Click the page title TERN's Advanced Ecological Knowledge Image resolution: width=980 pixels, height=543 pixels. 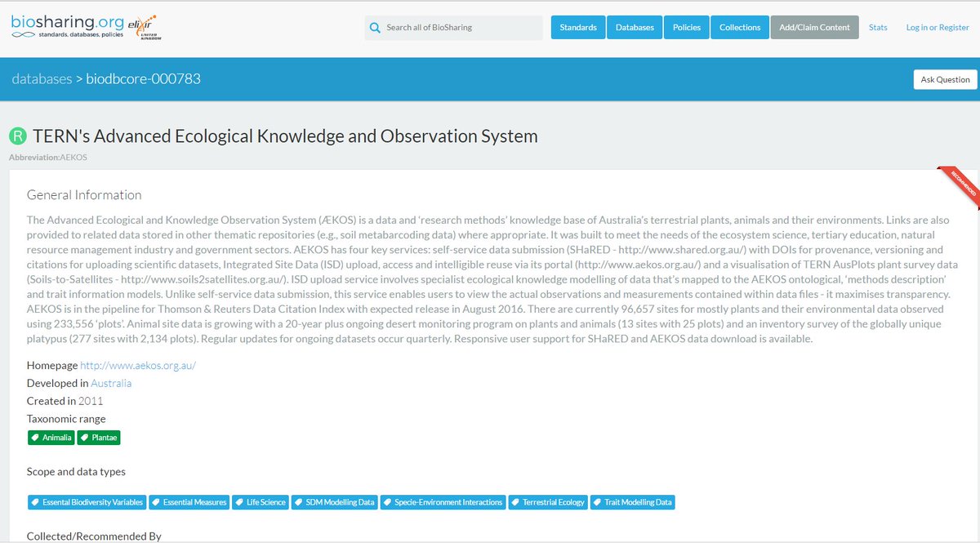pos(285,136)
